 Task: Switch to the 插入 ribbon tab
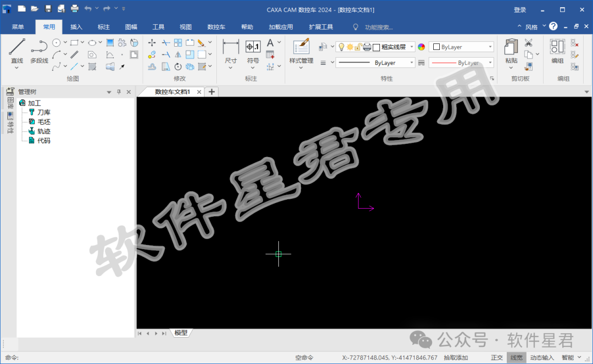[76, 27]
